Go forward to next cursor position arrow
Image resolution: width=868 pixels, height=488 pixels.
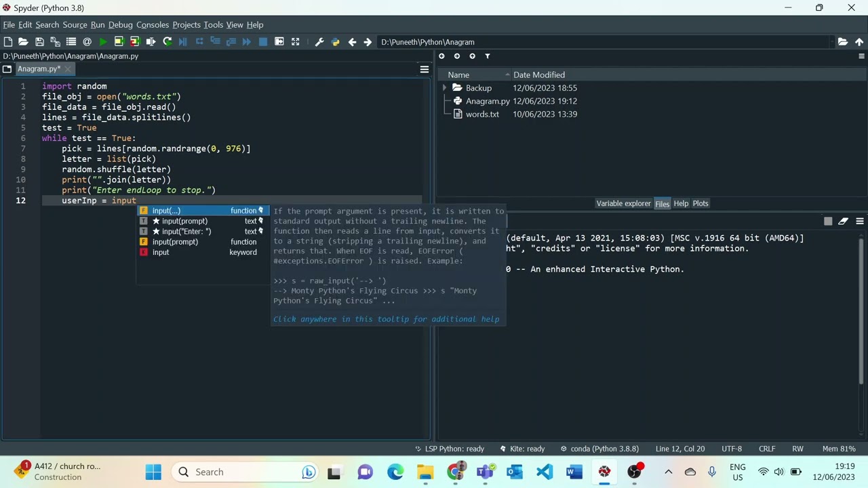pos(368,42)
